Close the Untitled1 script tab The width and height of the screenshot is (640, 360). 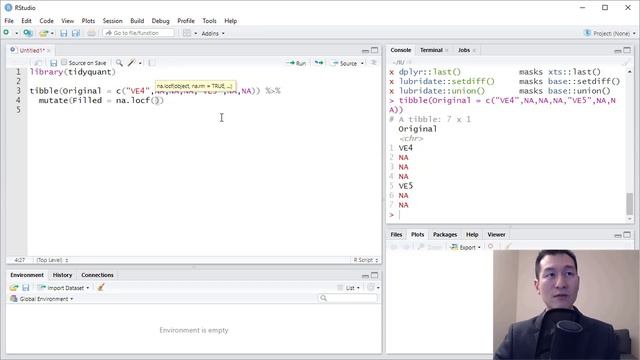click(x=49, y=50)
